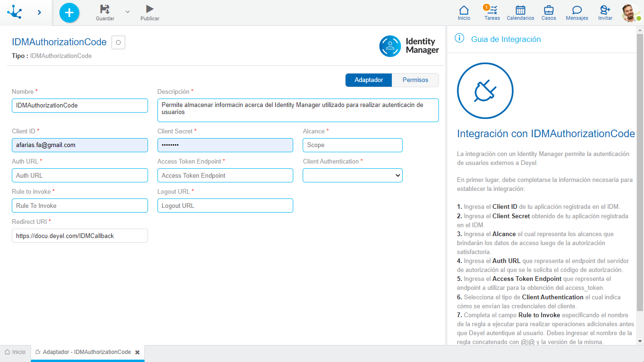Expand the arrow next to Guardar

point(127,12)
